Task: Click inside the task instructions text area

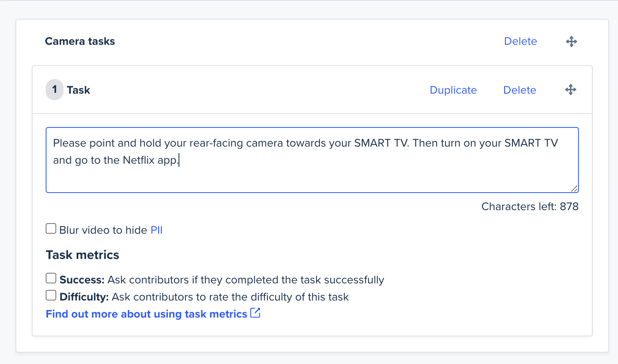Action: pos(312,160)
